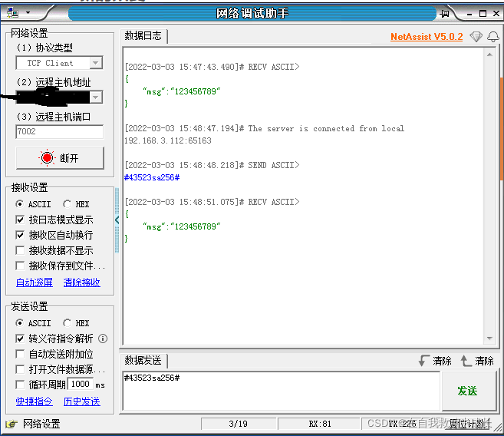Click the 断开 disconnect button
The height and width of the screenshot is (436, 504).
coord(60,158)
